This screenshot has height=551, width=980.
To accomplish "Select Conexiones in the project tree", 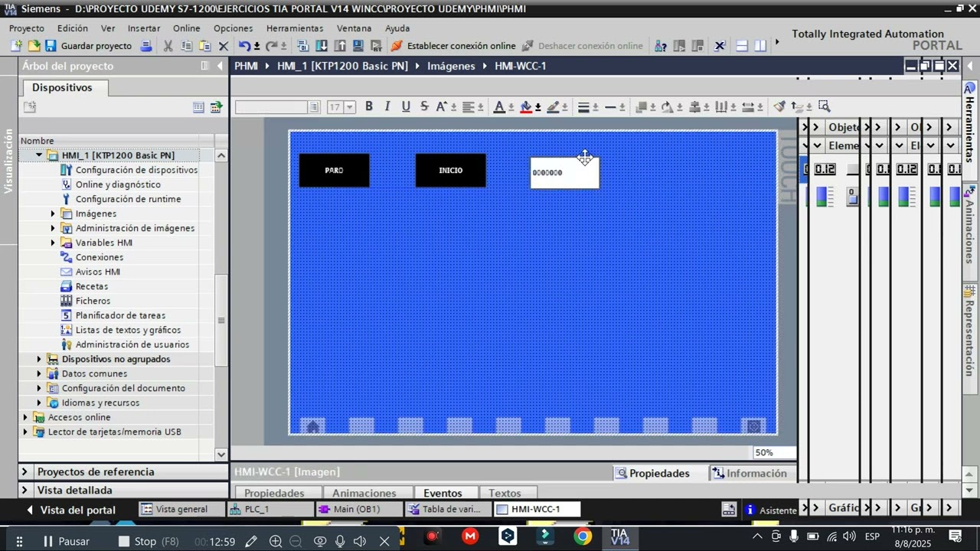I will click(100, 257).
